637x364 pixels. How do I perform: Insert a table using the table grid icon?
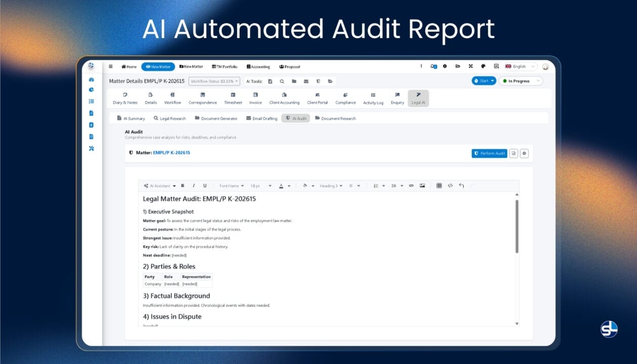pos(438,186)
